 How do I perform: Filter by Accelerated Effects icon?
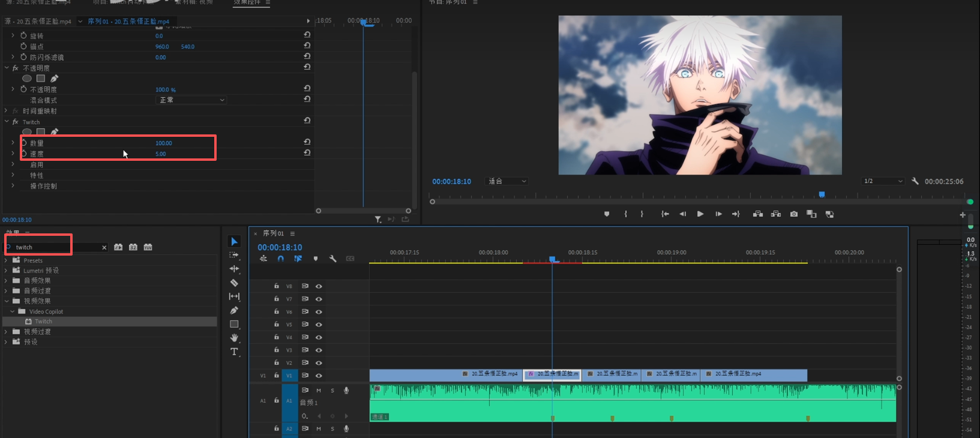tap(118, 247)
